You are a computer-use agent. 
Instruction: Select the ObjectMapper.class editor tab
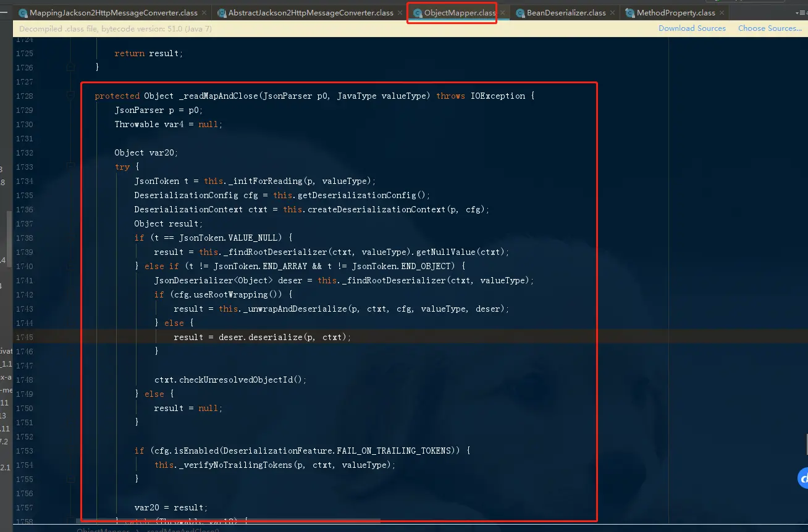coord(460,13)
